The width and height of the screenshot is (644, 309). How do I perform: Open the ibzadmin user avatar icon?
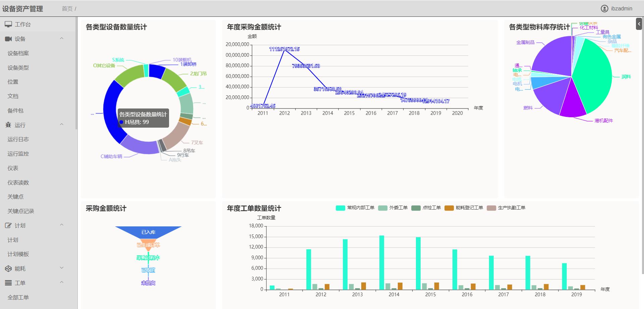point(605,8)
